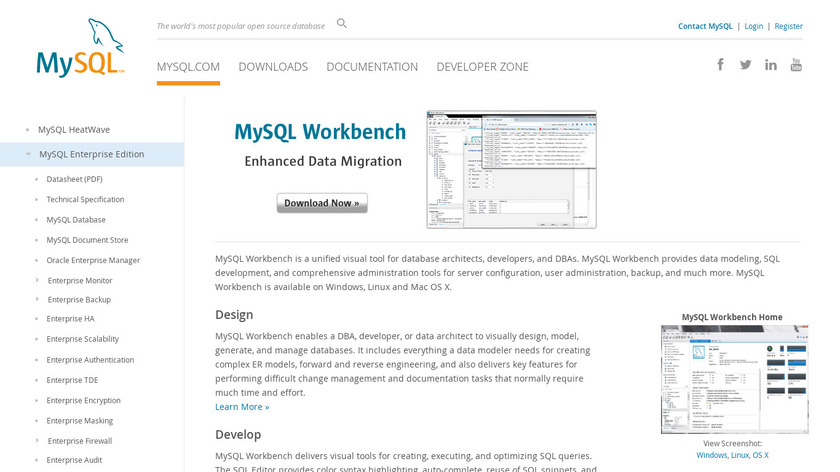Open the DOWNLOADS tab
The width and height of the screenshot is (840, 472).
tap(273, 67)
